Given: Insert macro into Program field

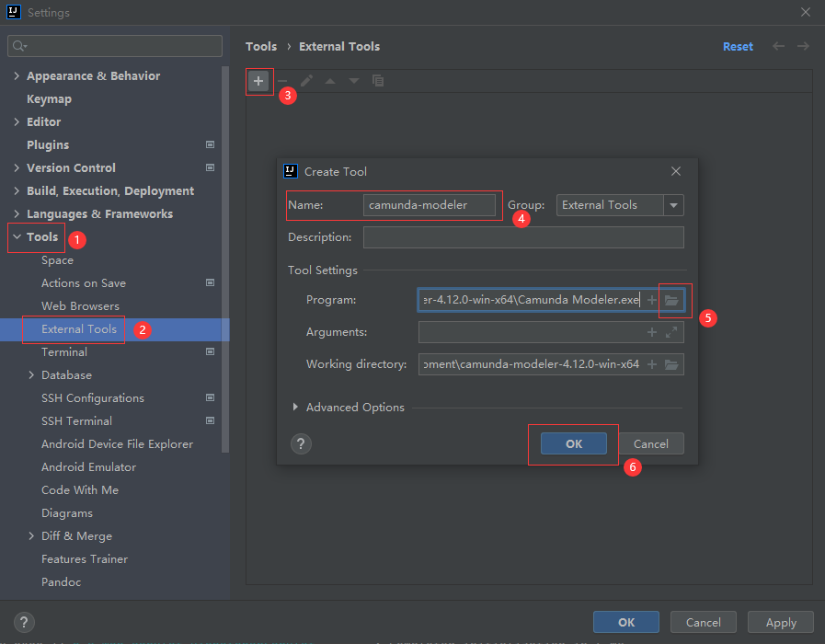Looking at the screenshot, I should tap(652, 300).
